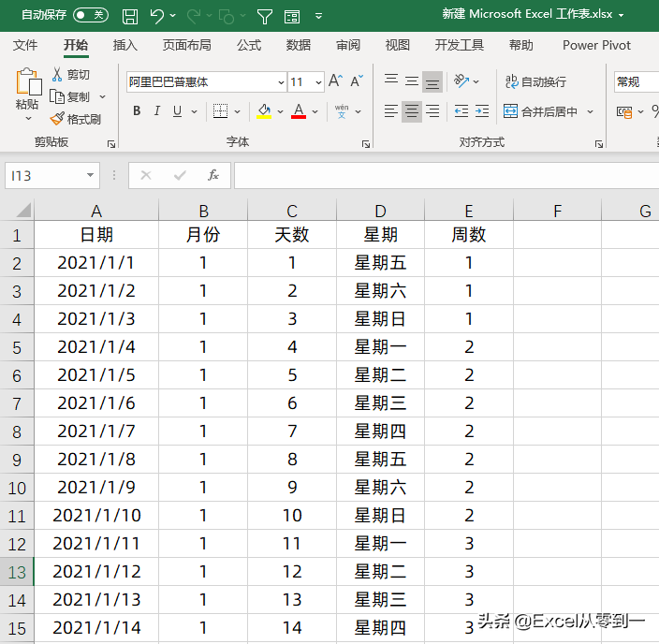This screenshot has width=659, height=644.
Task: Toggle middle vertical alignment
Action: click(x=412, y=80)
